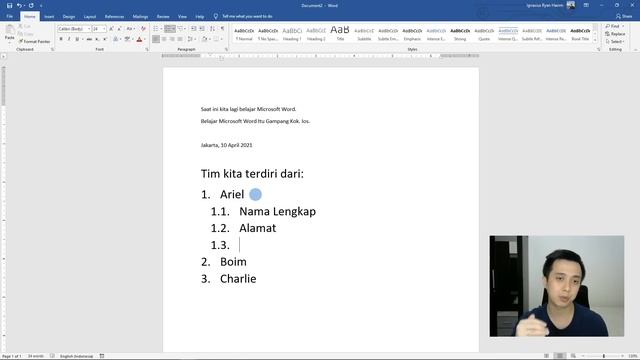Open the borders dropdown

(221, 39)
